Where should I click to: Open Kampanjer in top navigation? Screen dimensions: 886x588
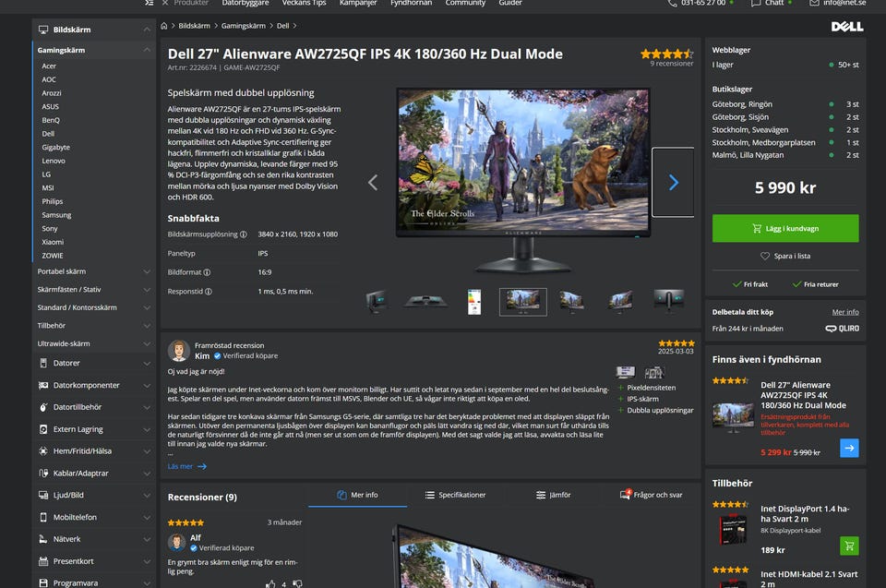pyautogui.click(x=358, y=3)
